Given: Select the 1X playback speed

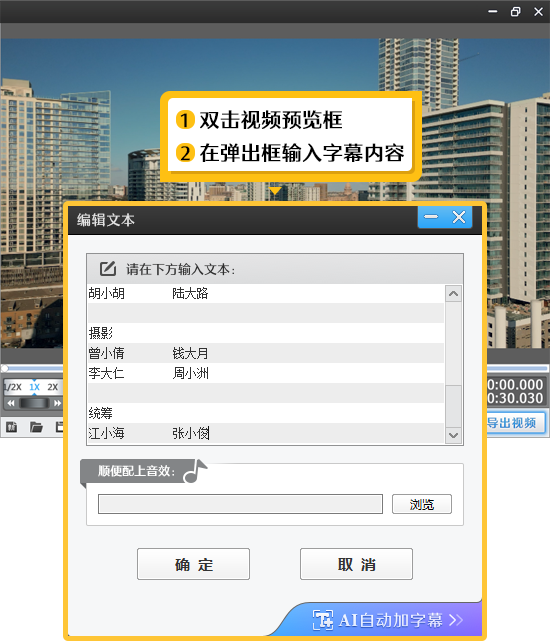Looking at the screenshot, I should [34, 387].
